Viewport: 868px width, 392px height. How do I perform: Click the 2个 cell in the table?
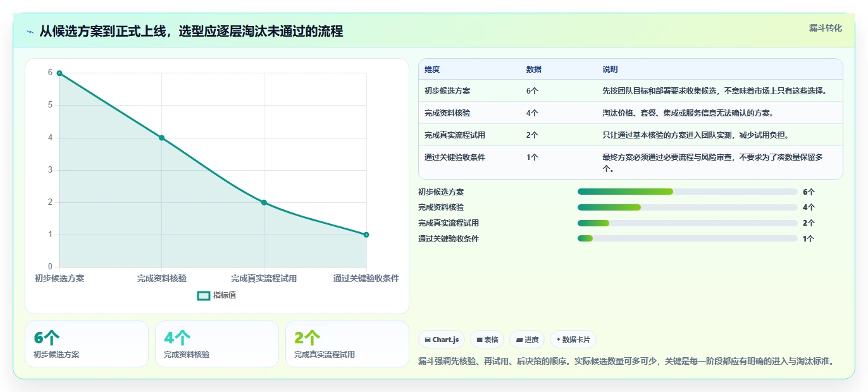pos(532,135)
